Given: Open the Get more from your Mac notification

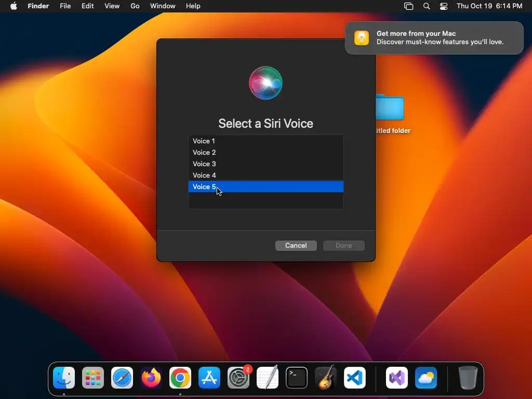Looking at the screenshot, I should (434, 37).
